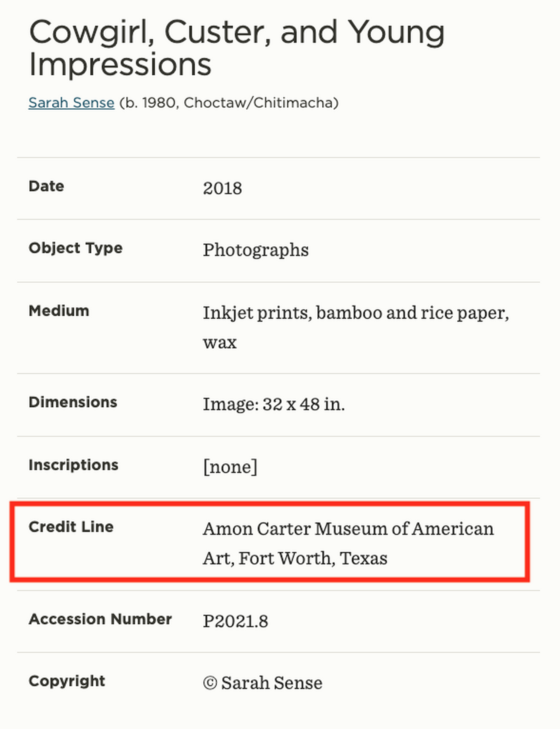Select the Object Type label
This screenshot has height=729, width=560.
(x=76, y=248)
